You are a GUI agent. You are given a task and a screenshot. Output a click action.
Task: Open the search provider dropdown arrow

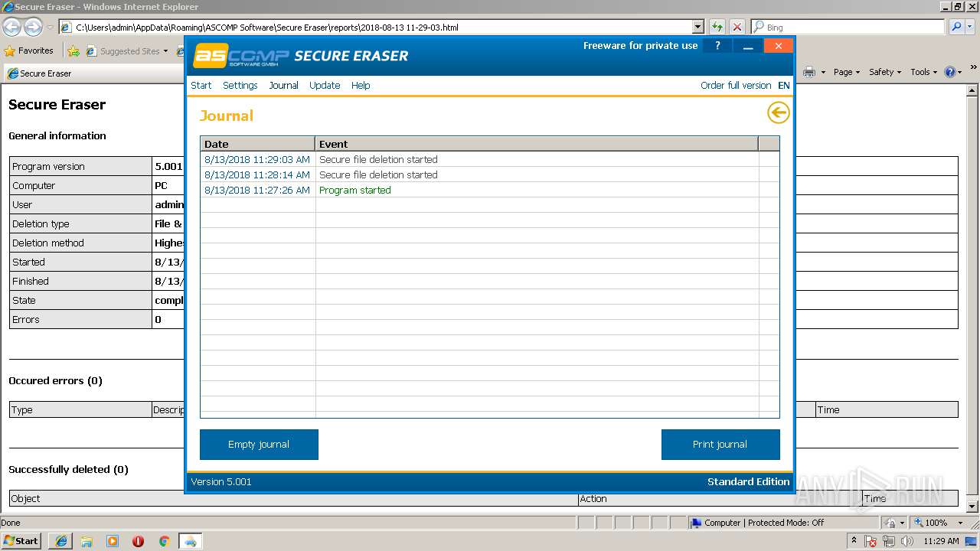pos(971,27)
